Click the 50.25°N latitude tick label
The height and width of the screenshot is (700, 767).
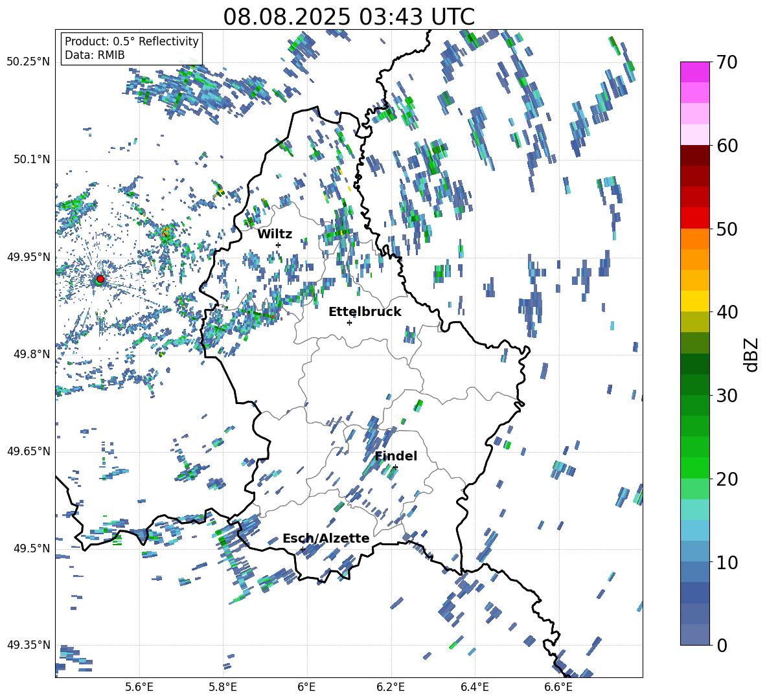coord(29,62)
